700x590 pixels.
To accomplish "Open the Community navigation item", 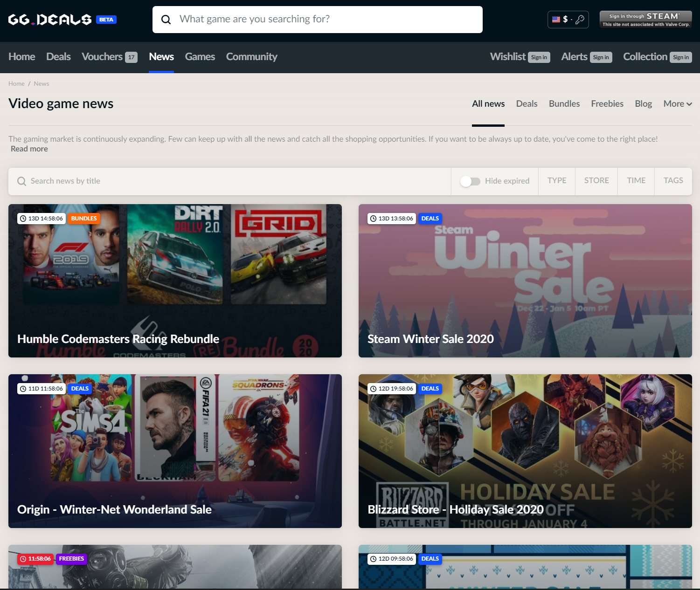I will (x=252, y=57).
